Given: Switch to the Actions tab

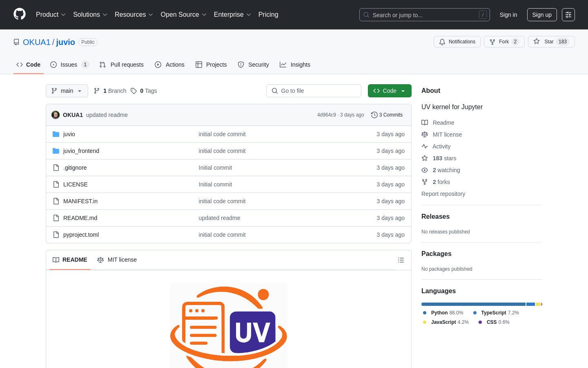Looking at the screenshot, I should [x=169, y=65].
